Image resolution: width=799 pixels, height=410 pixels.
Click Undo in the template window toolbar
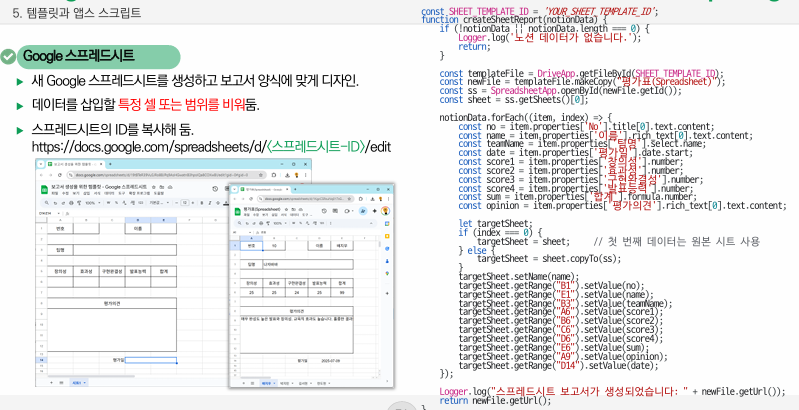point(55,203)
